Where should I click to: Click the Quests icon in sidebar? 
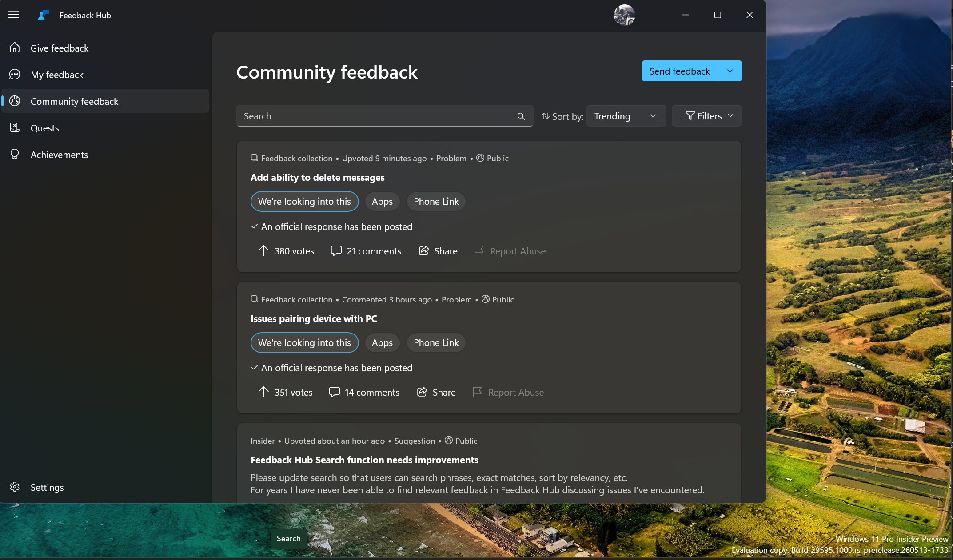tap(15, 127)
